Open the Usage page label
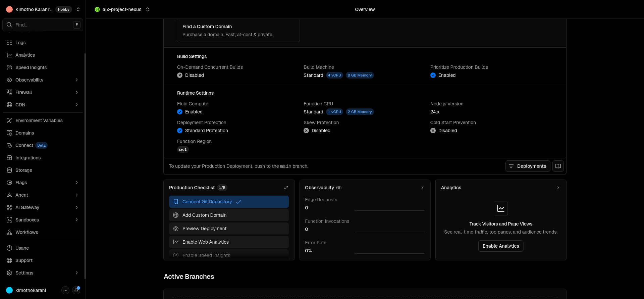Viewport: 644px width, 299px height. point(22,248)
